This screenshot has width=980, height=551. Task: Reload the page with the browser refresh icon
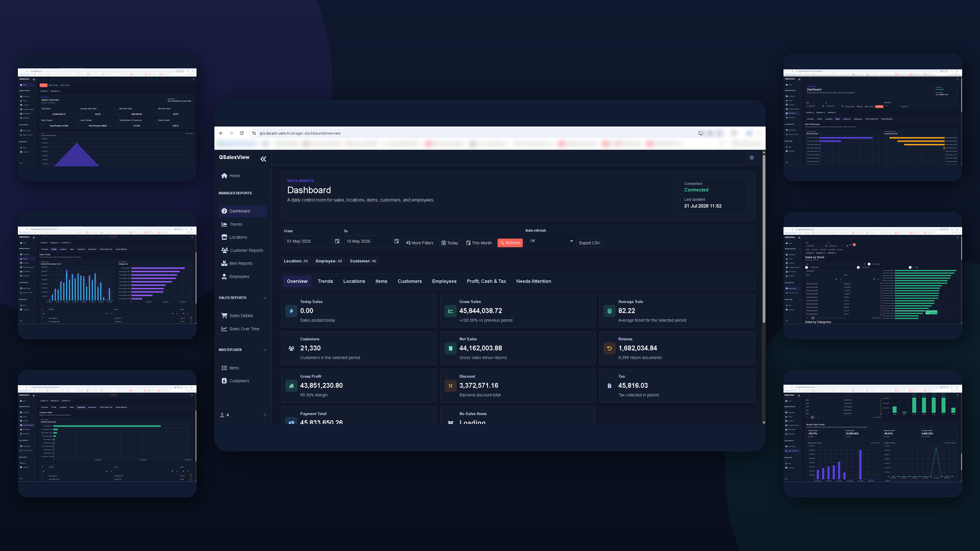241,133
